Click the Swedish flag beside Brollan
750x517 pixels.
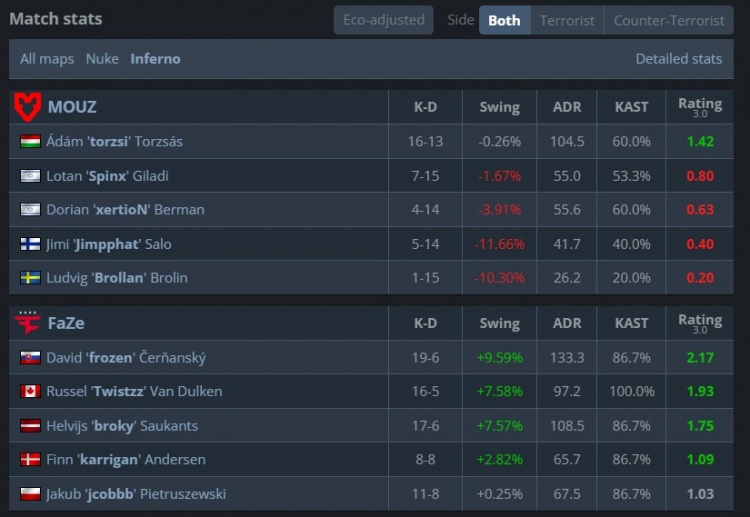pyautogui.click(x=30, y=278)
